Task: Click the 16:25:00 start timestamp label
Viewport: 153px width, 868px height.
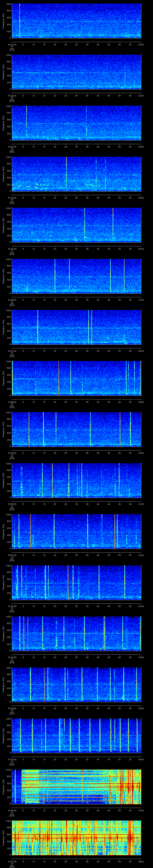Action: tap(12, 249)
